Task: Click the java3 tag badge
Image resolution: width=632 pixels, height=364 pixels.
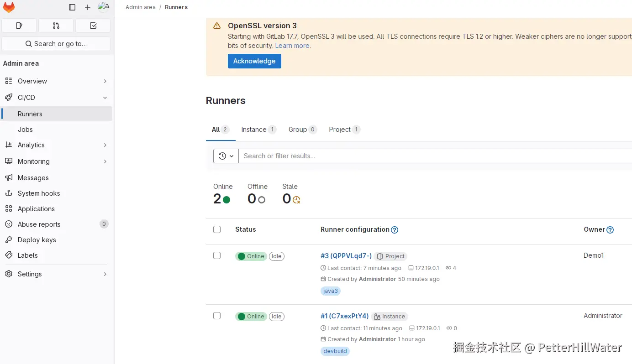Action: tap(331, 291)
